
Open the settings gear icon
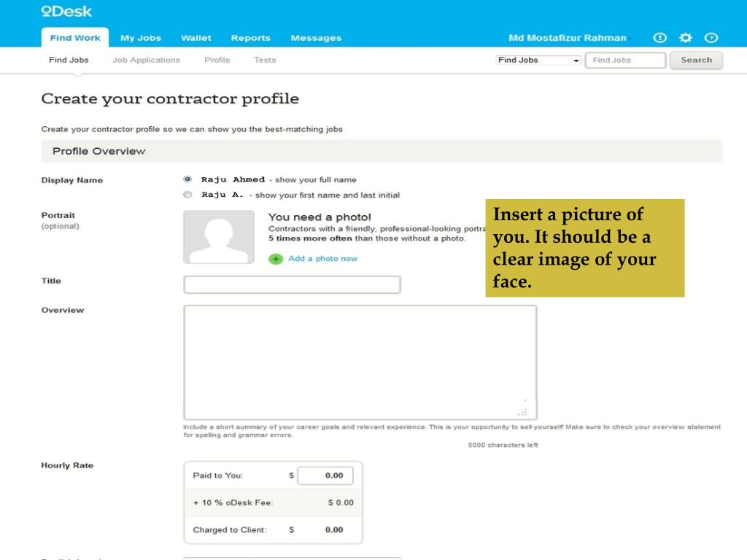pyautogui.click(x=686, y=38)
